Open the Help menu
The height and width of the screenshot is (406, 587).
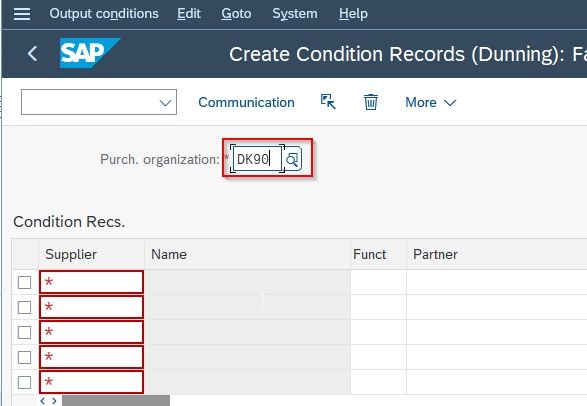click(353, 14)
